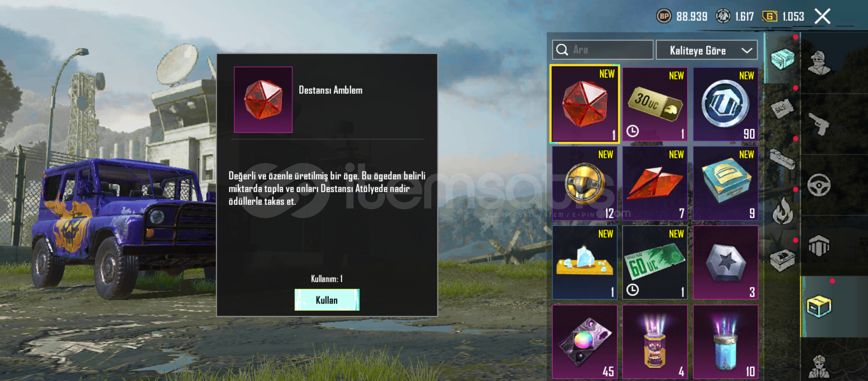
Task: Close the inventory with the X button
Action: [x=822, y=16]
